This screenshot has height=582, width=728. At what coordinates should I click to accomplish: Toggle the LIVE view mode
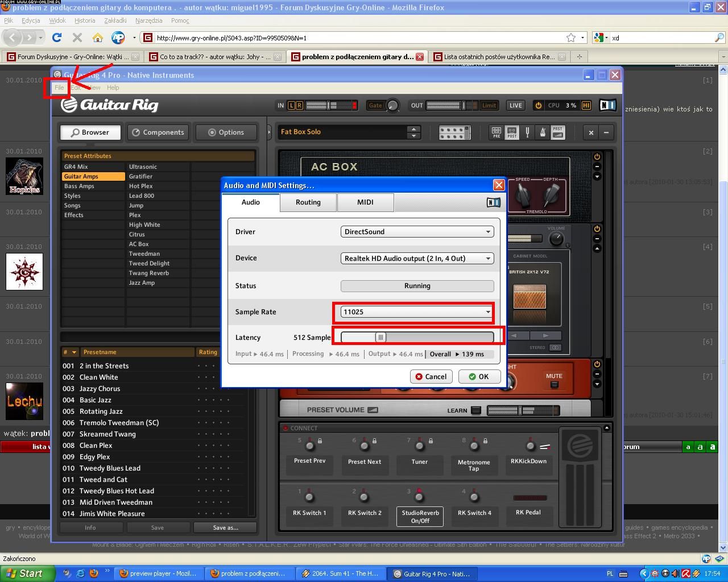515,105
